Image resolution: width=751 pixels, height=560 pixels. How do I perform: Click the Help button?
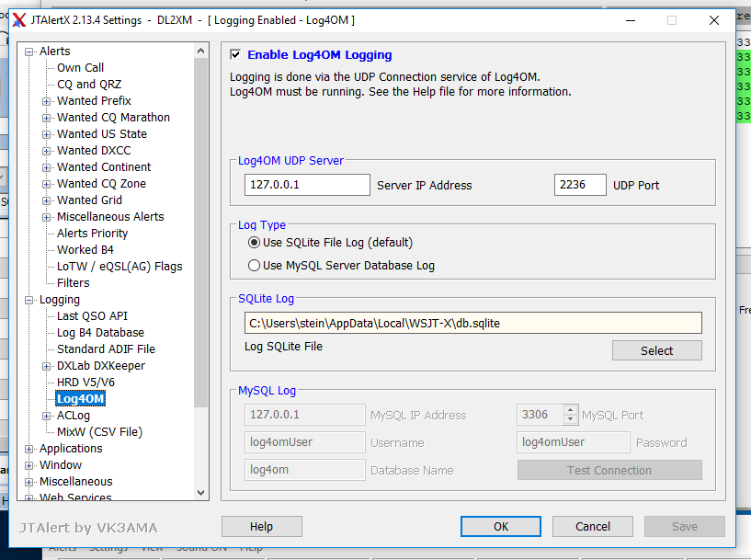pos(261,527)
